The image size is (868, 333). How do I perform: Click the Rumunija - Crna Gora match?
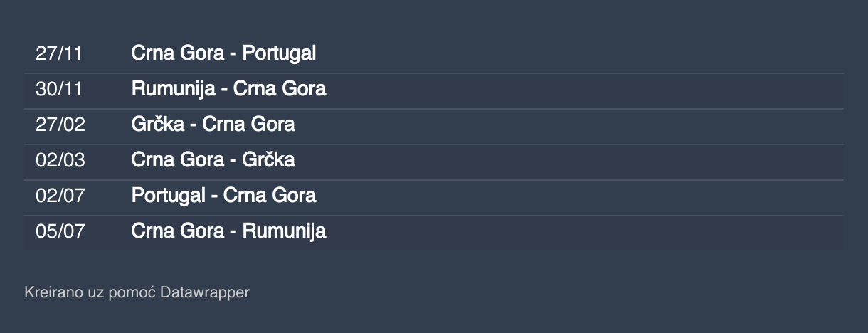click(x=228, y=89)
